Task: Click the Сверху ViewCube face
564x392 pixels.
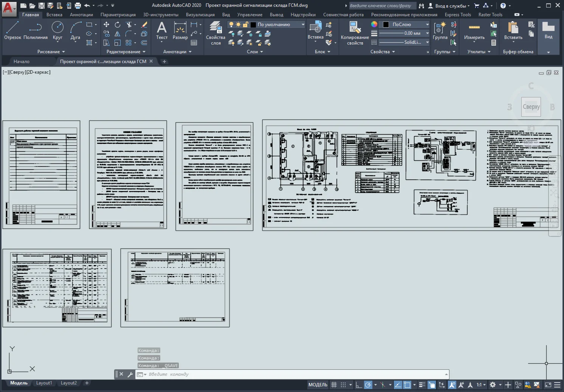Action: point(531,107)
